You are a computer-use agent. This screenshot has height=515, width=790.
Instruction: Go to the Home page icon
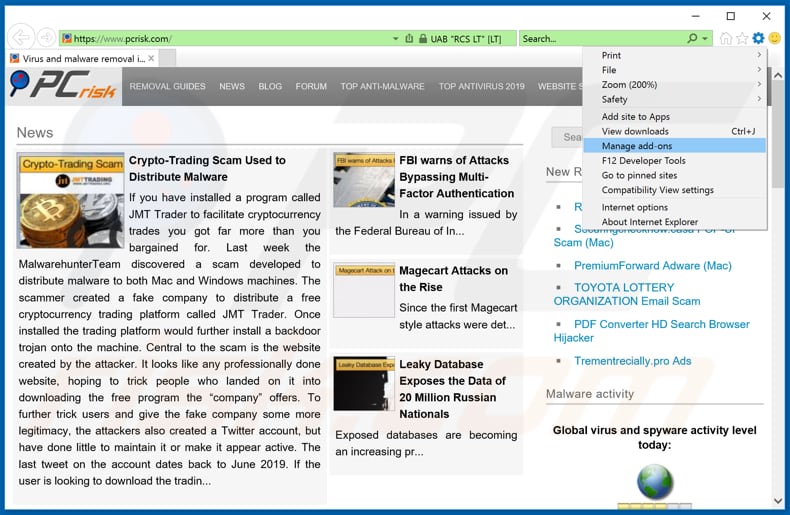pos(726,38)
